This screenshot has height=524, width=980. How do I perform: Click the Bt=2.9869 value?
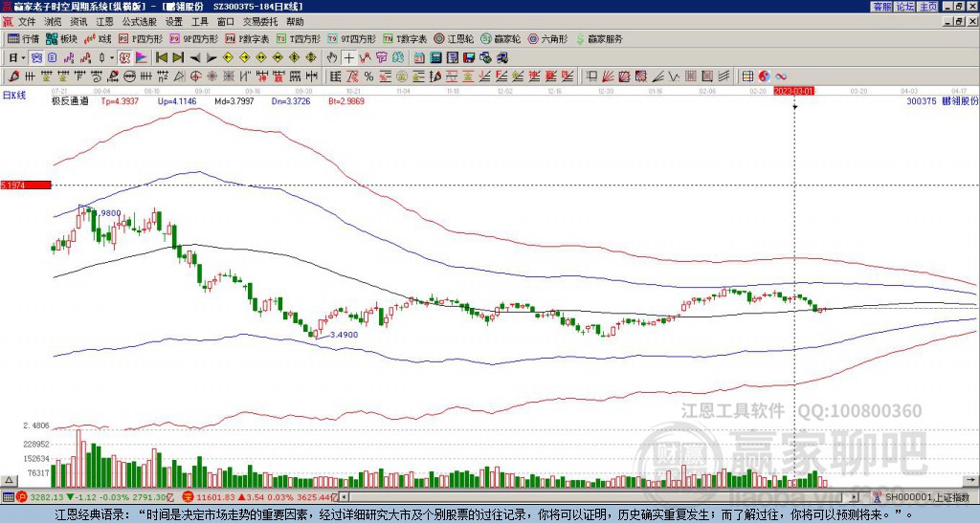(345, 100)
